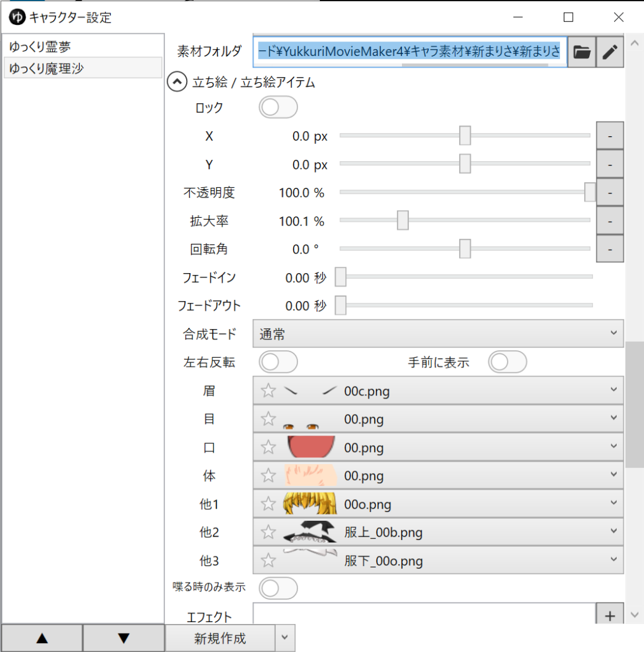Enable the 手前に表示 switch
This screenshot has height=652, width=644.
tap(508, 362)
